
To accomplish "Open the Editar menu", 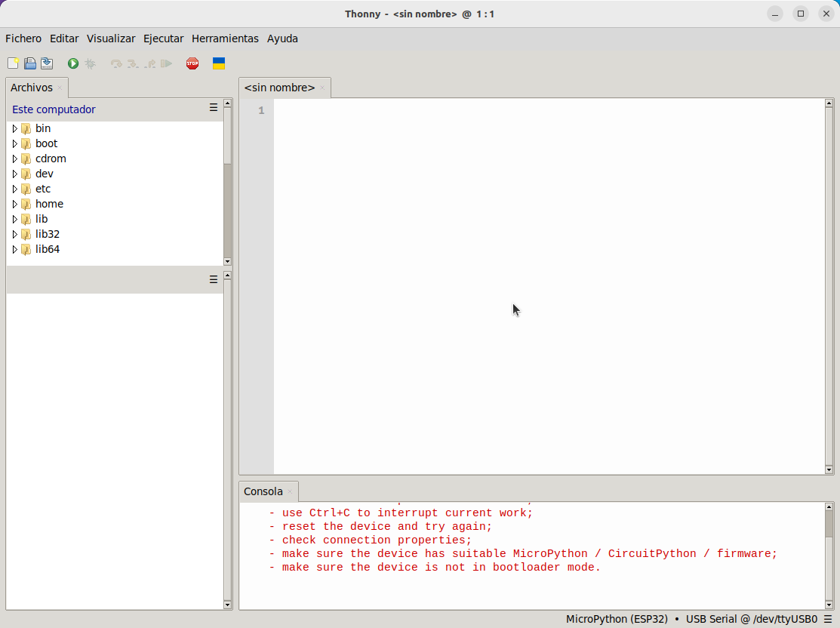I will point(64,38).
